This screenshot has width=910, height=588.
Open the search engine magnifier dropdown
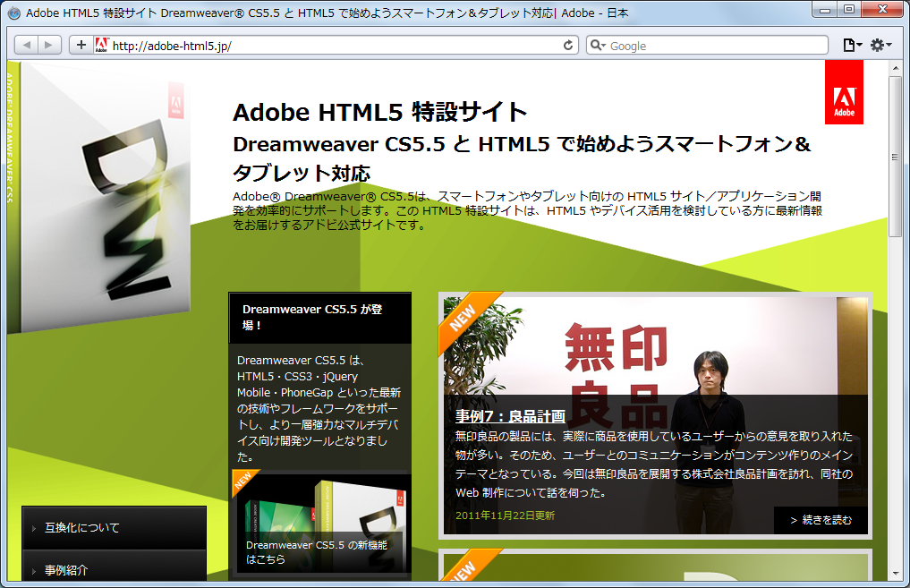598,46
